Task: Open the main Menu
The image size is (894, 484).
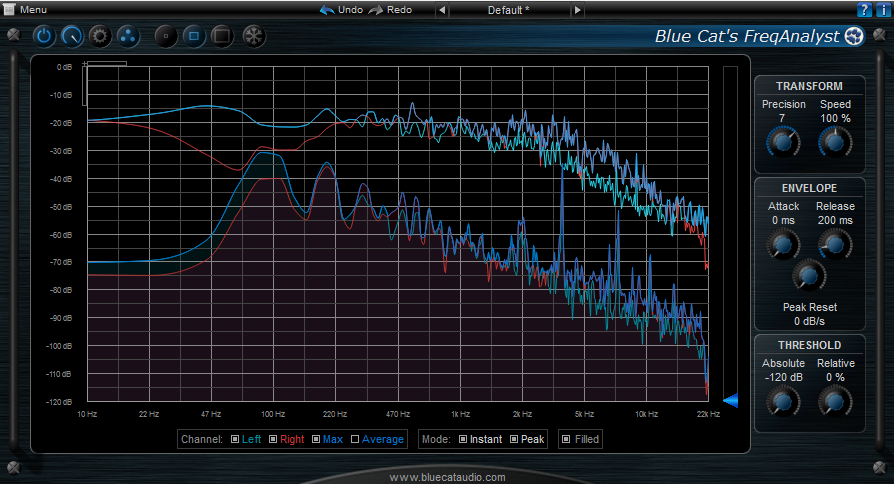Action: click(x=26, y=10)
